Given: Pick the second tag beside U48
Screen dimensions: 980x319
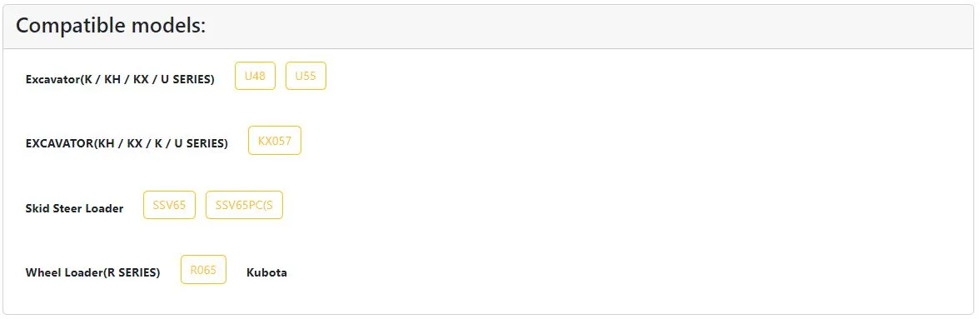Looking at the screenshot, I should [306, 76].
